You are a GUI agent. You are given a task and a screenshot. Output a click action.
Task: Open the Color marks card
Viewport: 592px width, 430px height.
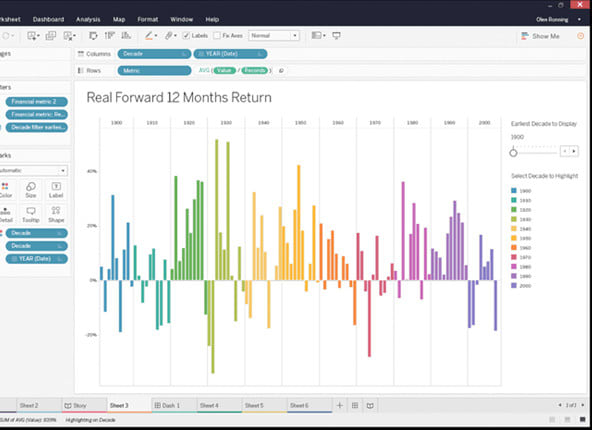click(5, 190)
